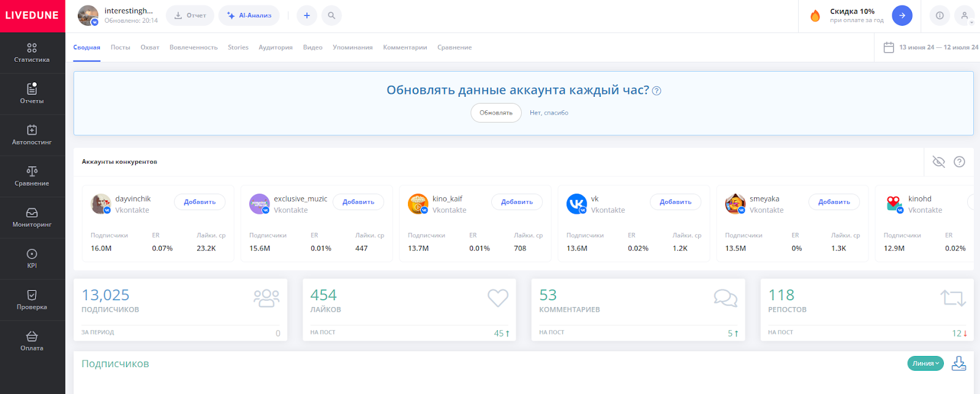Click the magnifier search icon in header
The width and height of the screenshot is (980, 394).
pos(331,15)
